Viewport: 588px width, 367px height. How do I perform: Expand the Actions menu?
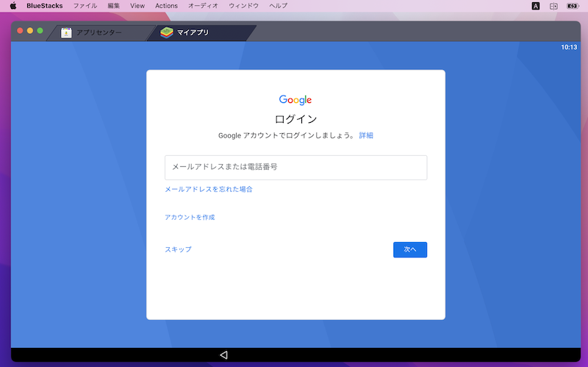166,5
